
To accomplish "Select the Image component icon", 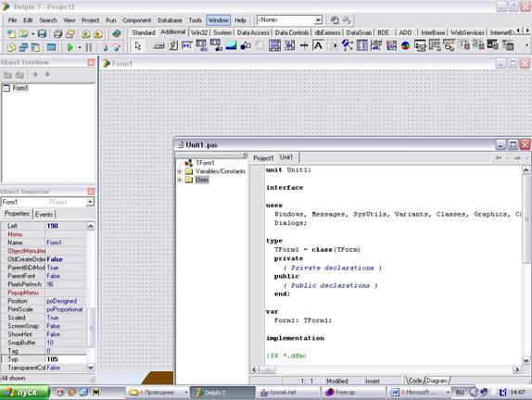I will [x=231, y=45].
